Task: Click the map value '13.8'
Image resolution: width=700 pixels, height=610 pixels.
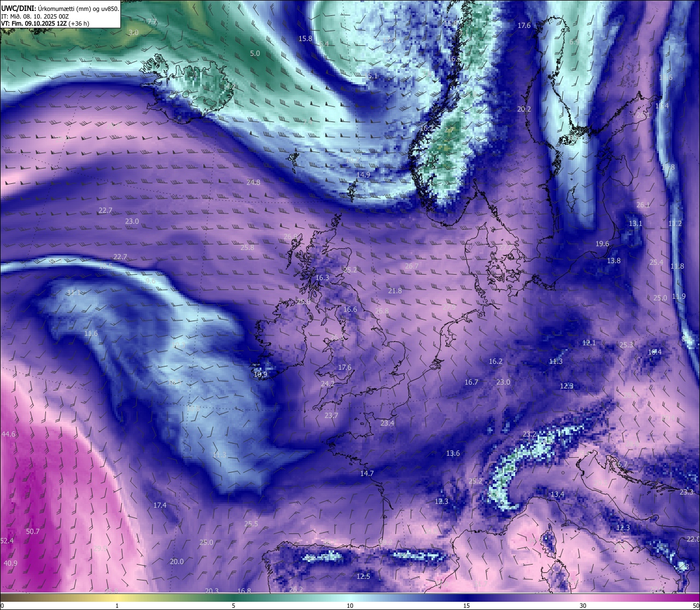Action: point(614,260)
